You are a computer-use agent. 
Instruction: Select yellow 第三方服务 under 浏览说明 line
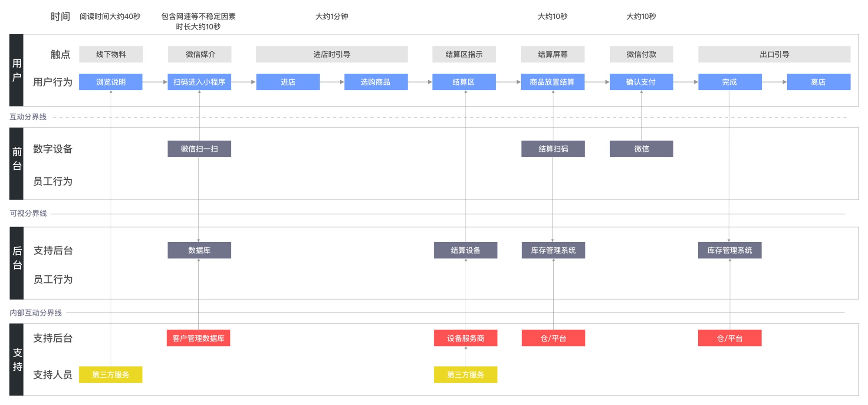pos(111,375)
